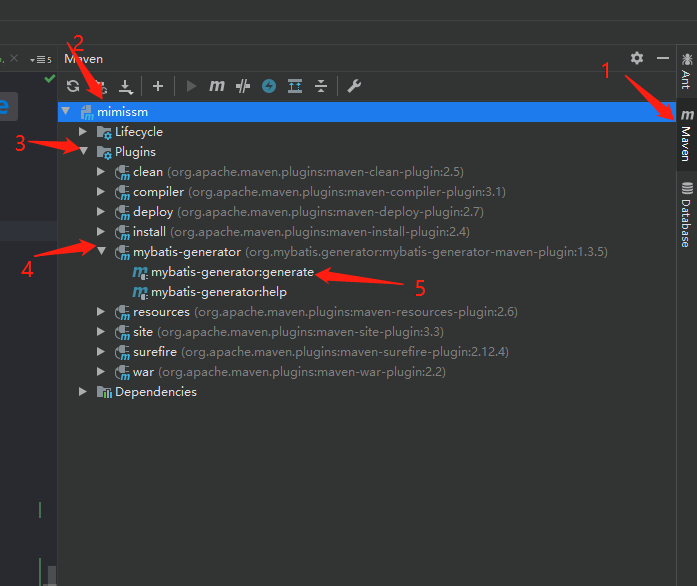
Task: Click the mybatis-generator:generate goal icon
Action: pyautogui.click(x=140, y=272)
